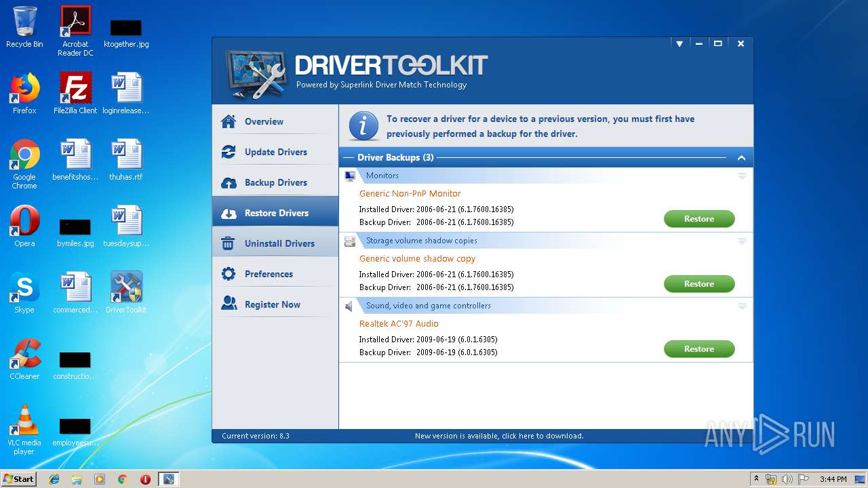Screen dimensions: 868x488
Task: Collapse Storage volume shadow copies category
Action: (x=742, y=241)
